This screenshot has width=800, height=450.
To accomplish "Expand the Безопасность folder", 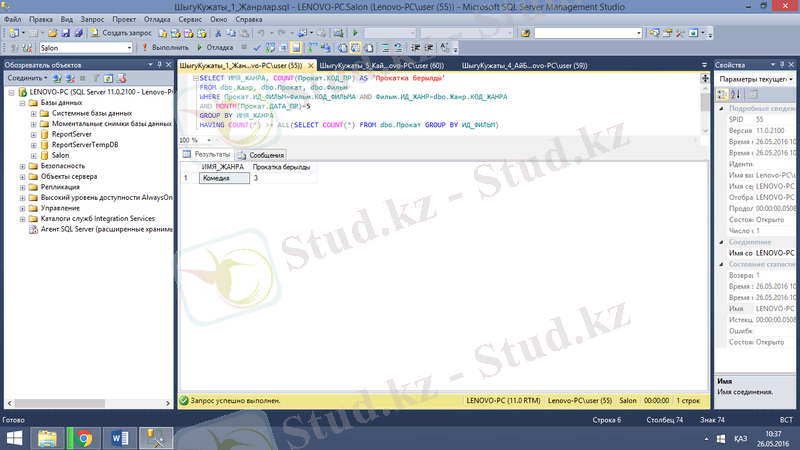I will coord(22,166).
